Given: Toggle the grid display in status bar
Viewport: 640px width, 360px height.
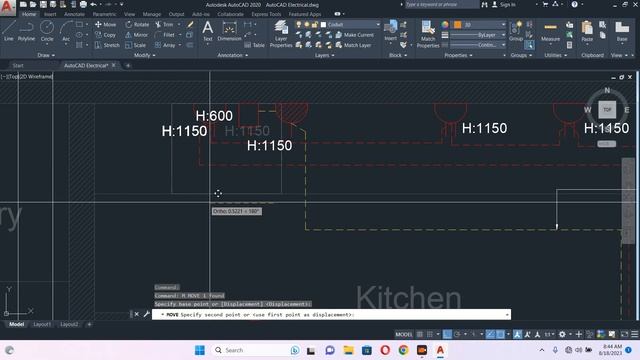Looking at the screenshot, I should coord(420,334).
